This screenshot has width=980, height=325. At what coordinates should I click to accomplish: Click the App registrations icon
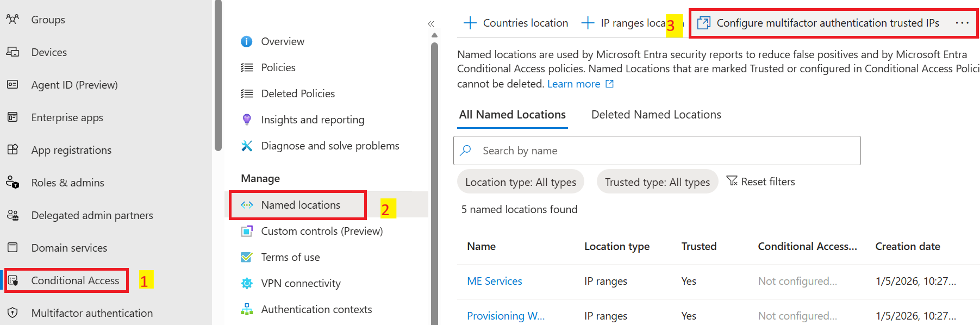[x=13, y=149]
